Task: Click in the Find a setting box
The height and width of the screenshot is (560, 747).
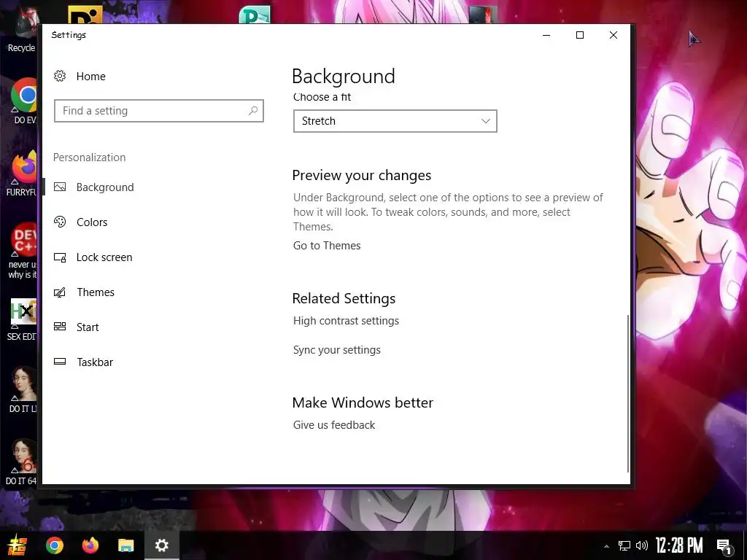Action: coord(158,111)
